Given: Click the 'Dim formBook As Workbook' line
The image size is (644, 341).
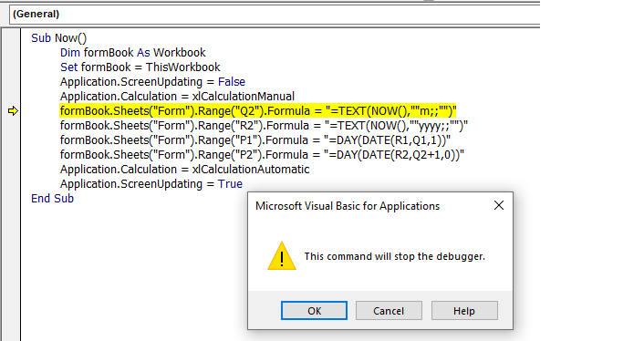Looking at the screenshot, I should (x=132, y=53).
